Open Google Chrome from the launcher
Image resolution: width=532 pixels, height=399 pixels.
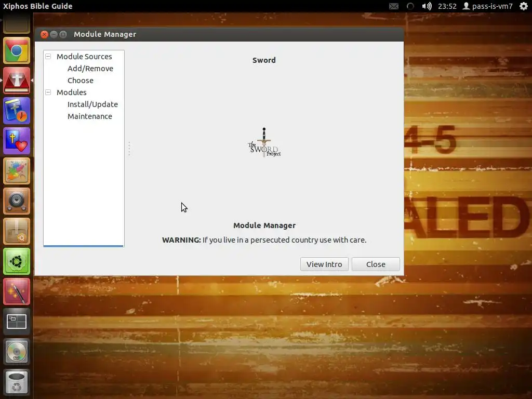(x=17, y=50)
